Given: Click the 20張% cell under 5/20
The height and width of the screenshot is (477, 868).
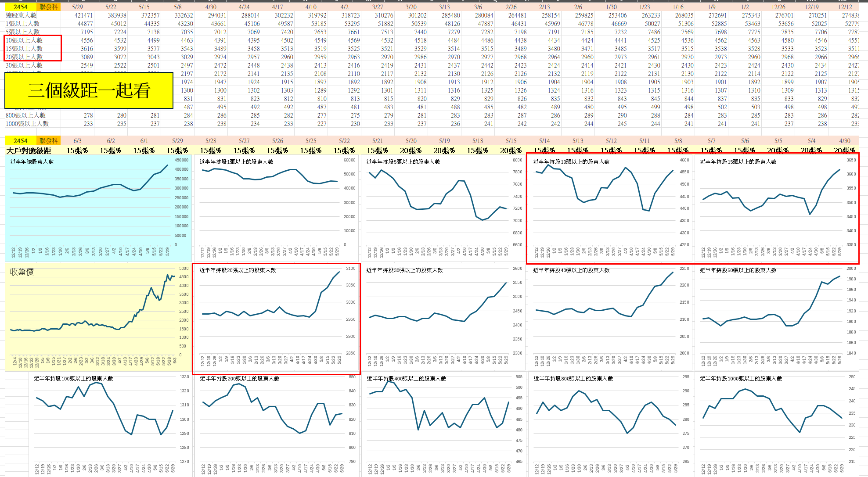Looking at the screenshot, I should pos(411,151).
